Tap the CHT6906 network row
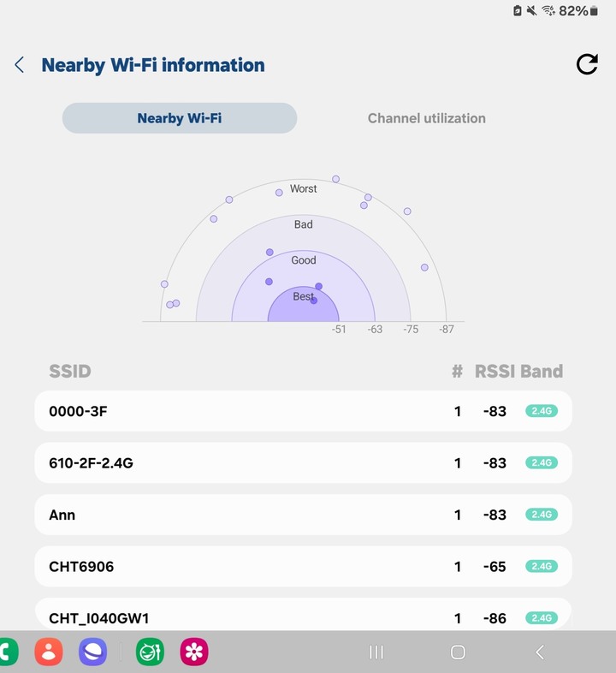Image resolution: width=616 pixels, height=673 pixels. coord(303,567)
